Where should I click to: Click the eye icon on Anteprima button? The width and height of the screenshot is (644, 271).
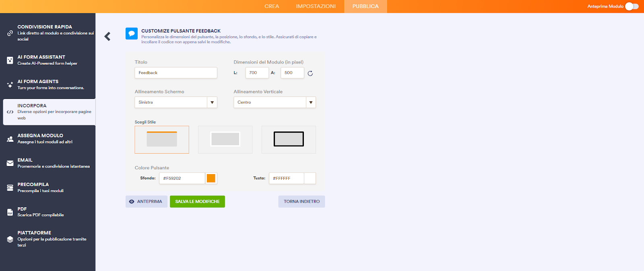[x=132, y=202]
